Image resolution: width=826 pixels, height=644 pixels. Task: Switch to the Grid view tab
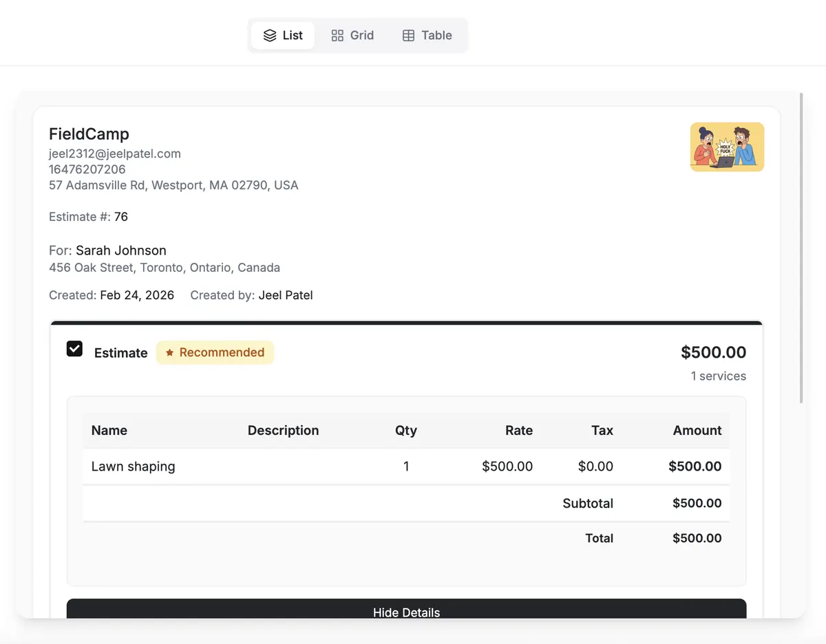352,35
